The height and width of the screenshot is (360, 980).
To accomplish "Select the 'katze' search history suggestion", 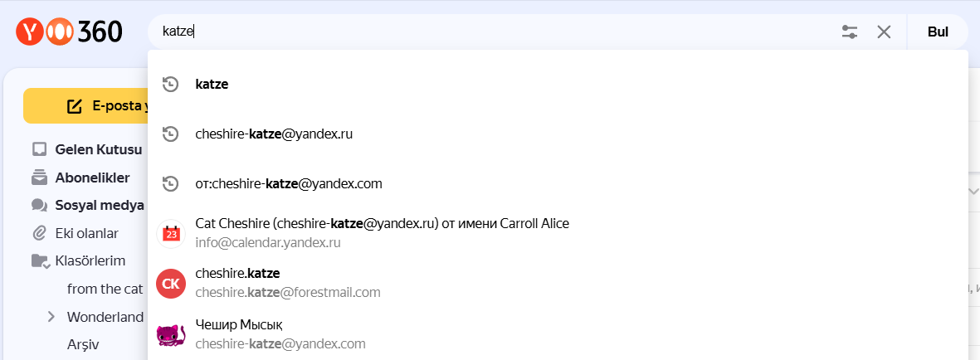I will (x=212, y=84).
